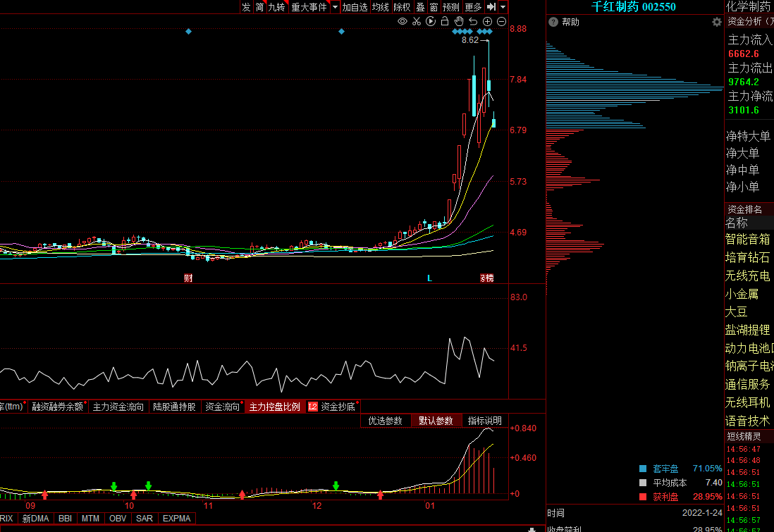774x532 pixels.
Task: Switch to the 主力控盘比例 indicator tab
Action: coord(274,407)
